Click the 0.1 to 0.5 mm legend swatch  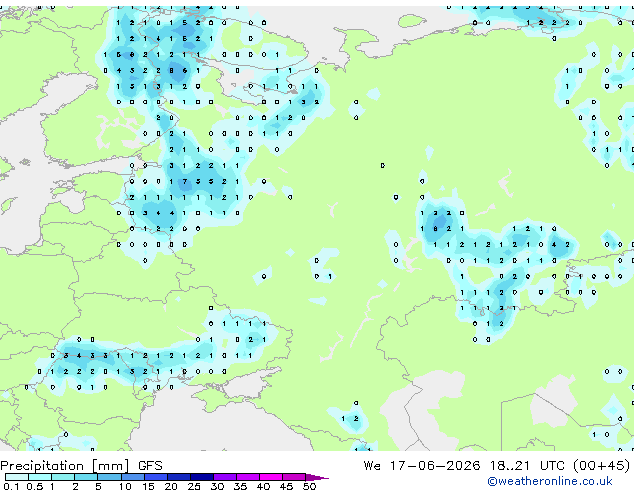17,477
